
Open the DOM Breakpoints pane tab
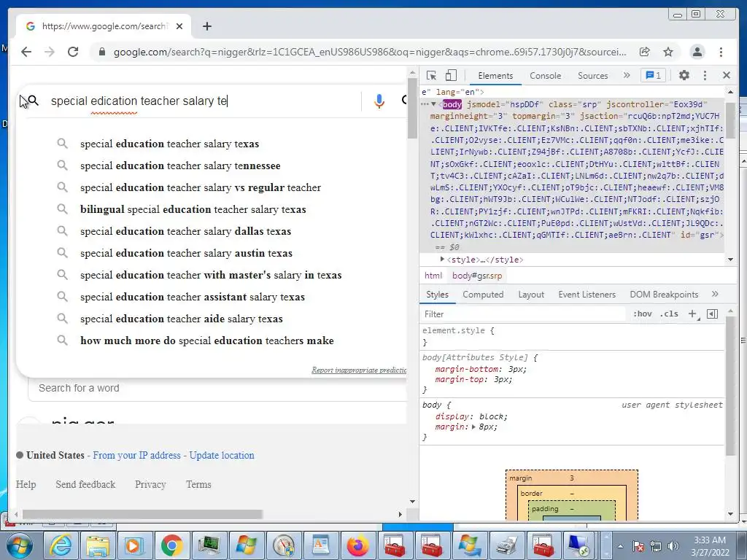(664, 295)
